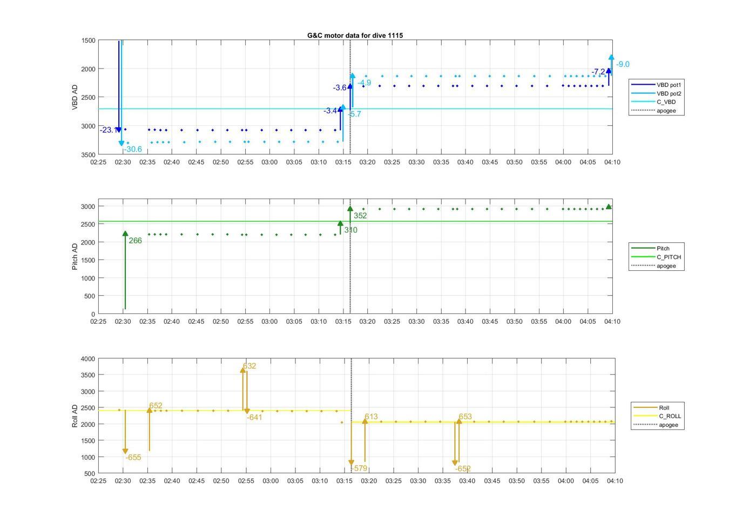Viewport: 756px width, 532px height.
Task: Click the 653 roll annotation
Action: click(x=465, y=417)
